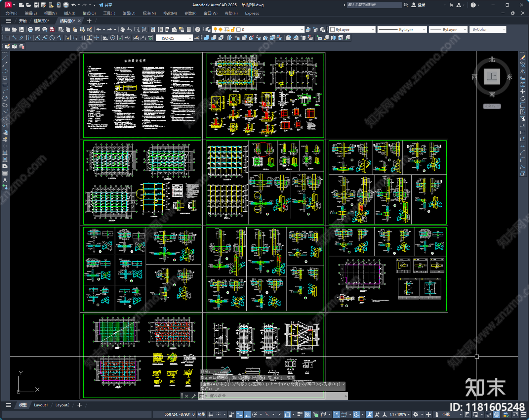
Task: Click the keyword search box in title bar
Action: [374, 5]
